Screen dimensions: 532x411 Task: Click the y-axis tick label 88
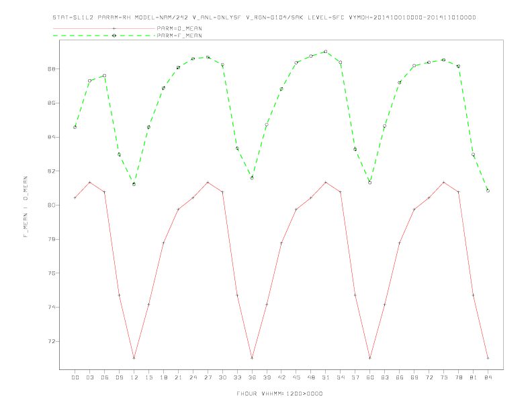[x=52, y=69]
